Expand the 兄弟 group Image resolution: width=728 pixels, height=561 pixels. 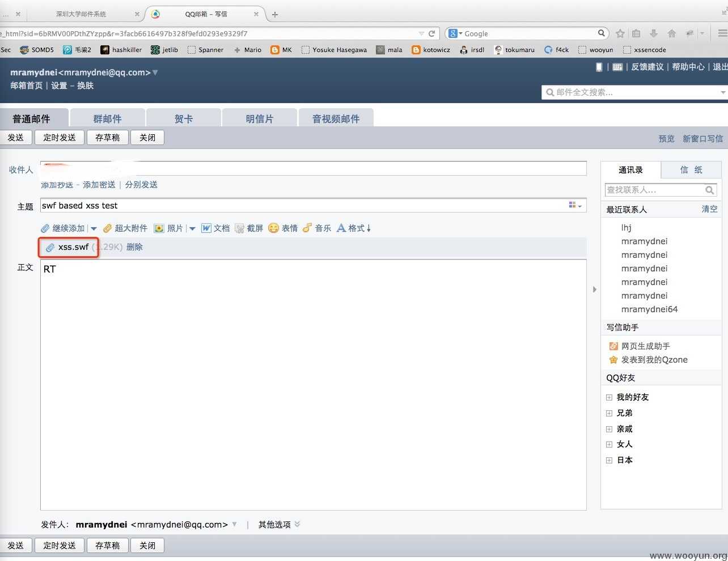click(609, 413)
